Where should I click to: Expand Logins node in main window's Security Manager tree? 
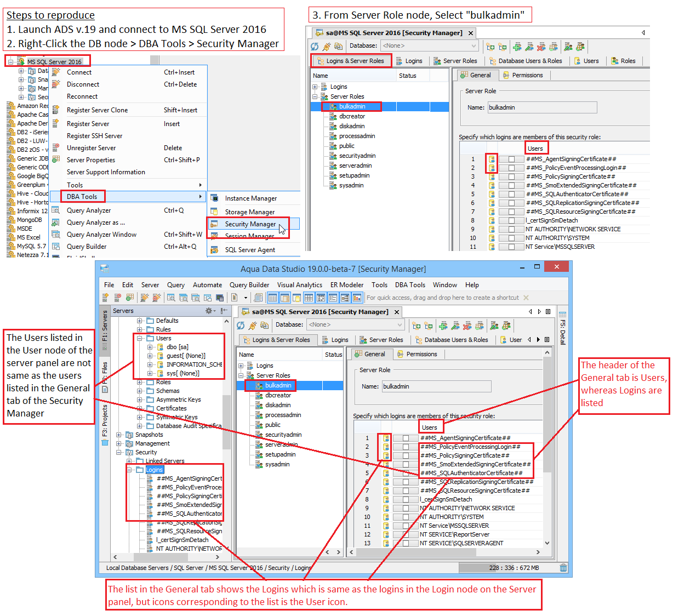tap(241, 366)
